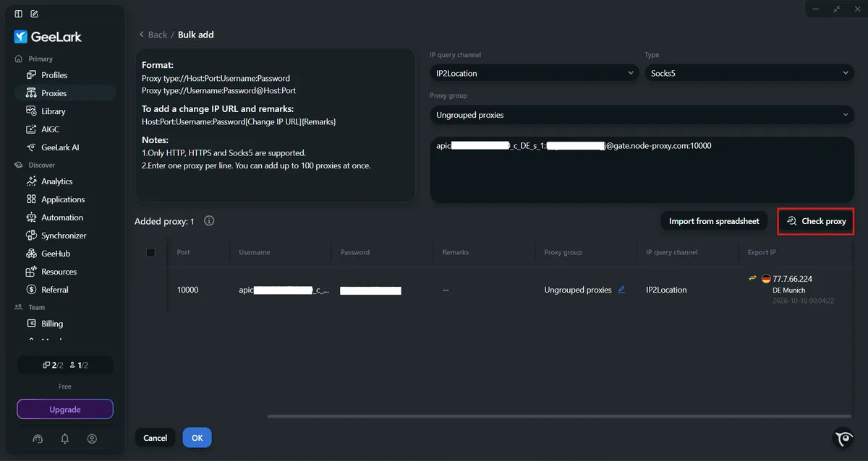Toggle the select-all checkbox in table header

pyautogui.click(x=150, y=252)
